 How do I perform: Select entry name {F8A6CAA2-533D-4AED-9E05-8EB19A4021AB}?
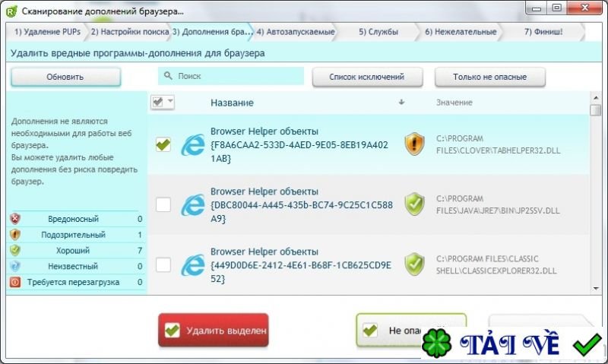click(x=299, y=151)
